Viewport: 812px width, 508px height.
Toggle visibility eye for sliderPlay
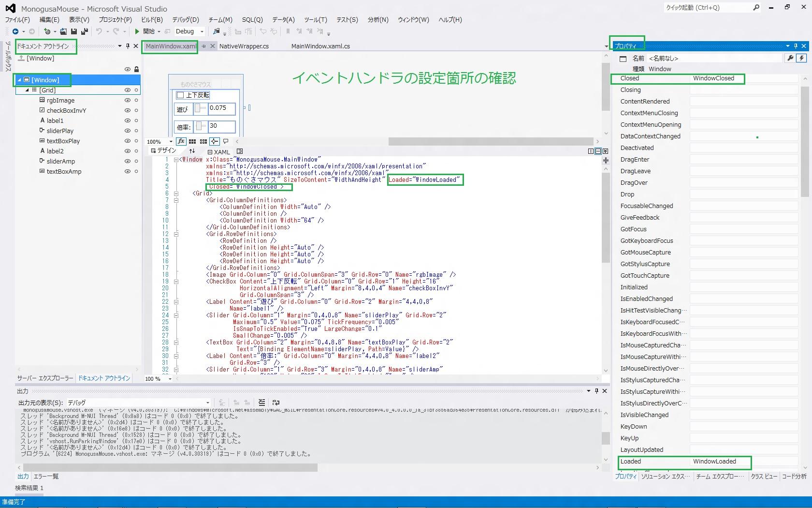click(128, 131)
